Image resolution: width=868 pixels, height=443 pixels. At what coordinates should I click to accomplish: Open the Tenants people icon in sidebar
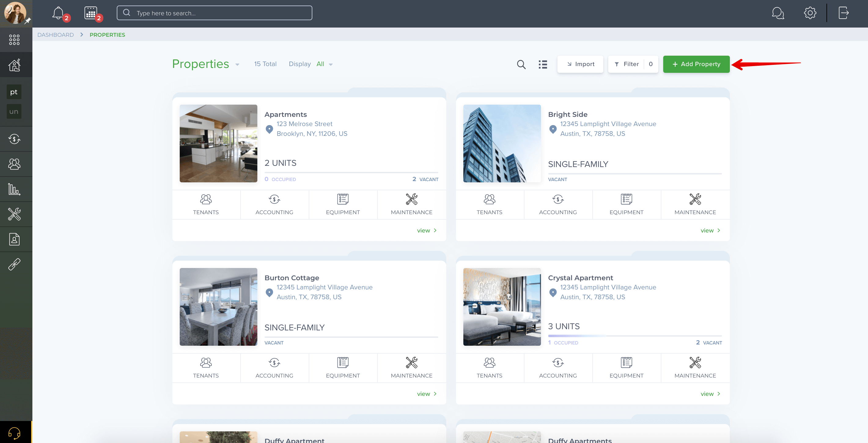(14, 164)
